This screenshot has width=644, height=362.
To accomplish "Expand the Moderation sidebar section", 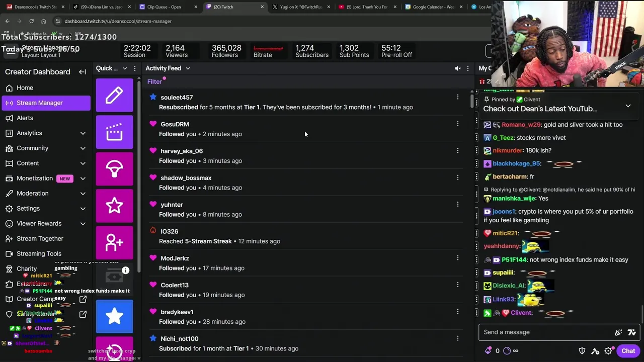I will (83, 194).
